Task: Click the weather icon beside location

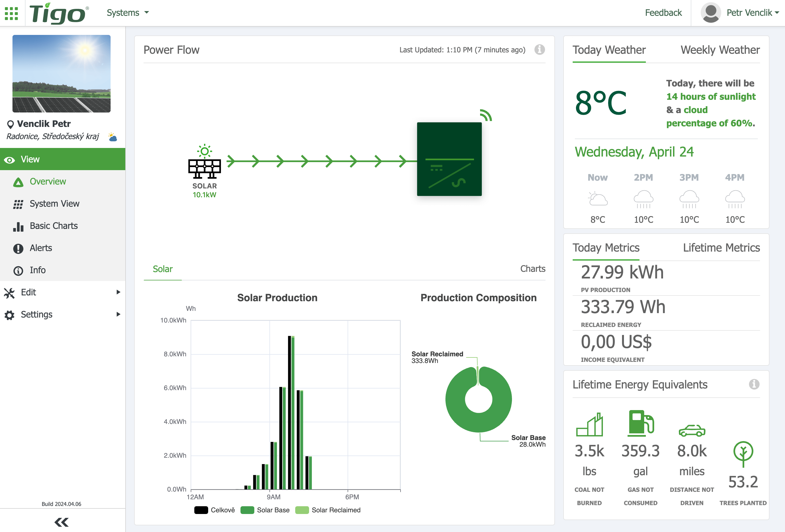Action: pos(113,137)
